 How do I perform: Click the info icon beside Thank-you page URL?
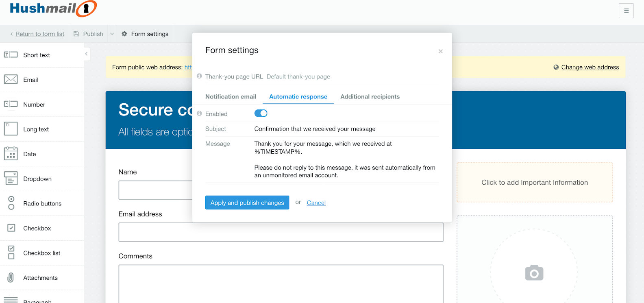[199, 76]
